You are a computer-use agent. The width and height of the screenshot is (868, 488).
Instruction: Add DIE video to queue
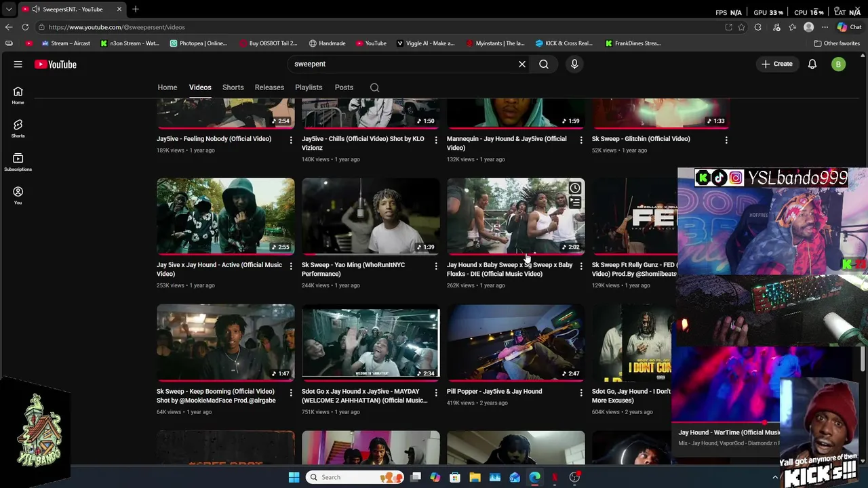click(575, 203)
